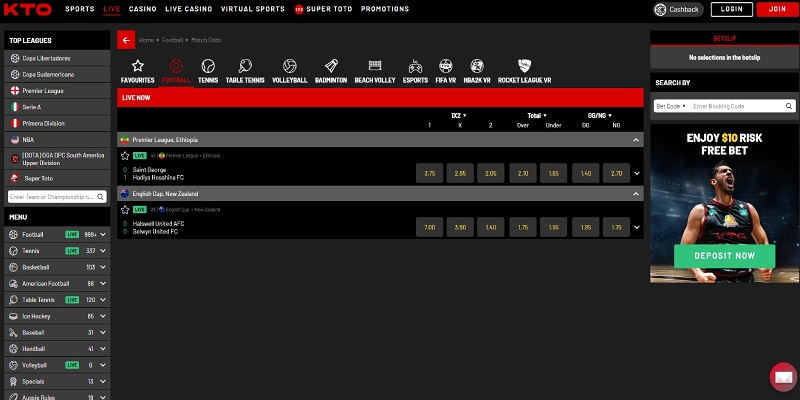This screenshot has height=400, width=800.
Task: Open the Bet Code dropdown
Action: [671, 106]
